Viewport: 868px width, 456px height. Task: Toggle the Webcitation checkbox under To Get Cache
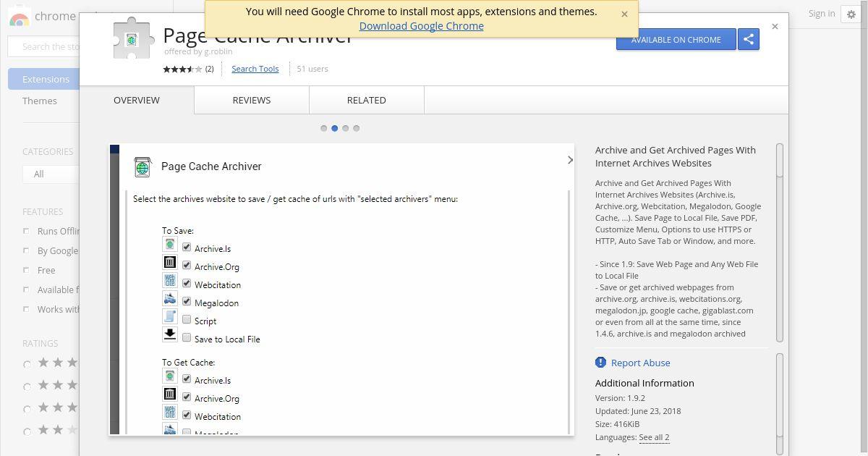[x=187, y=415]
